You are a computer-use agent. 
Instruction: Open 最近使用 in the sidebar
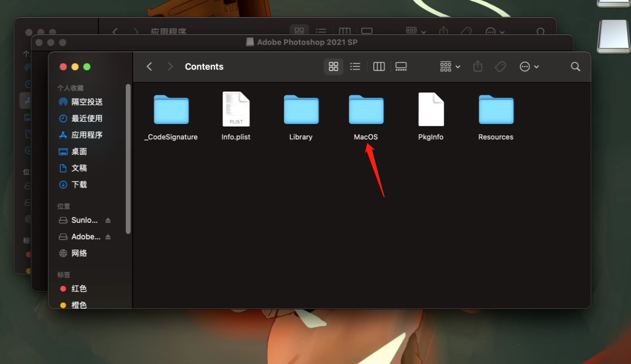[x=80, y=118]
